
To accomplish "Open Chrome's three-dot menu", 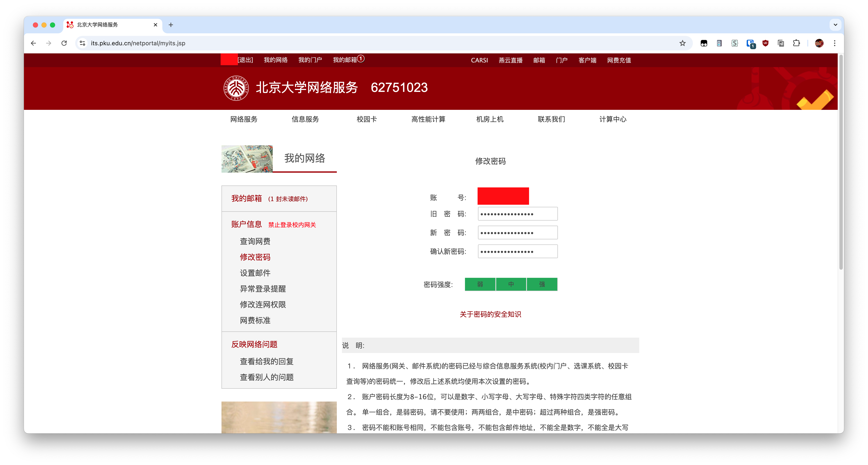I will [x=835, y=43].
